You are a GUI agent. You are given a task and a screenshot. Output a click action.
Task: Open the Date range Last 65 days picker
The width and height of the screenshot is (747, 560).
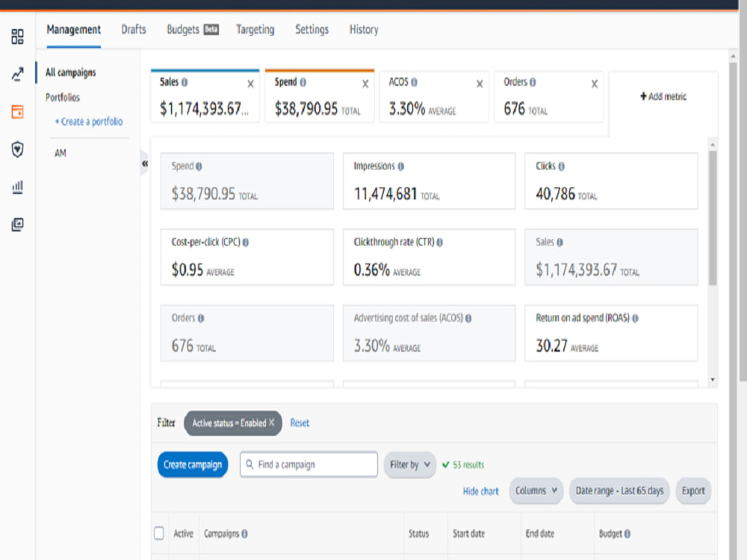[619, 491]
